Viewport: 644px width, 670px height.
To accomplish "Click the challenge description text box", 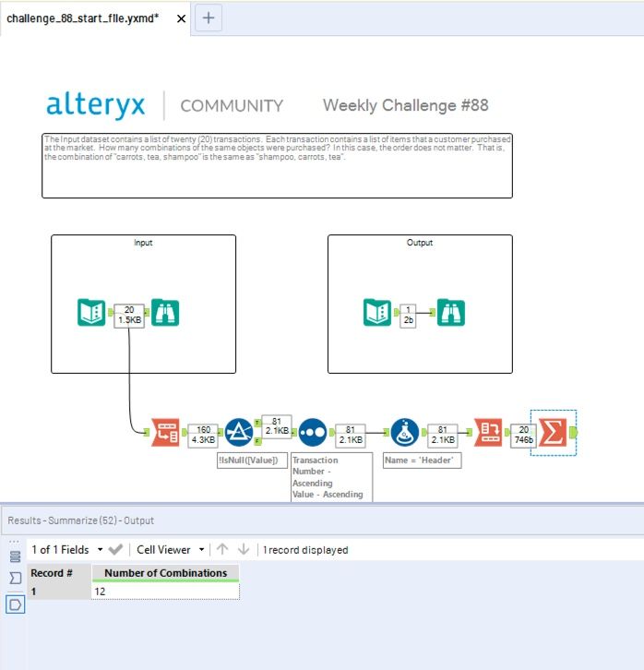I will click(x=277, y=166).
